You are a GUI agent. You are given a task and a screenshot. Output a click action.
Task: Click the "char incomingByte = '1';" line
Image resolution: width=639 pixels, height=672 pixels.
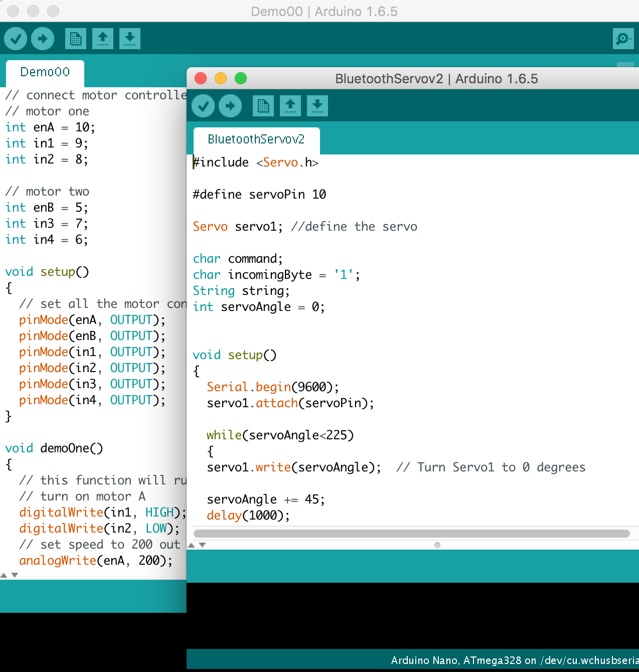click(276, 275)
